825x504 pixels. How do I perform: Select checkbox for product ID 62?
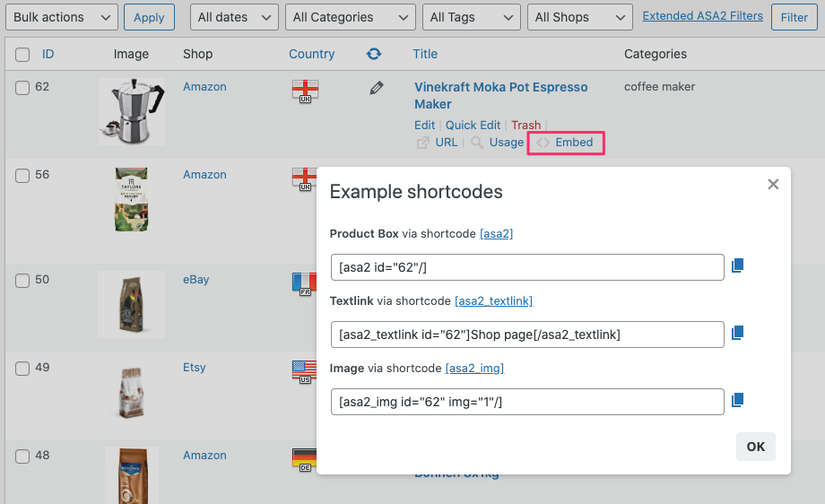(x=22, y=87)
